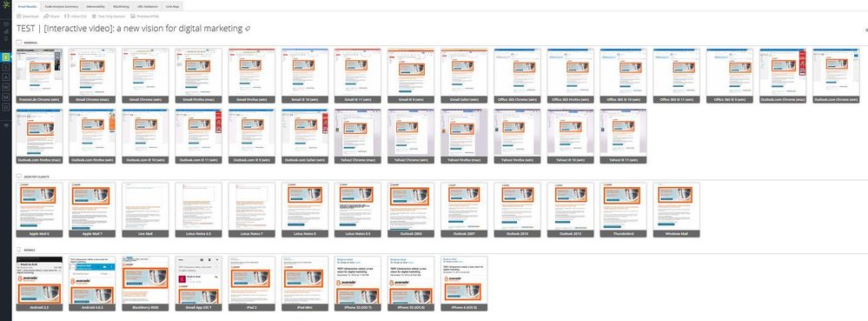This screenshot has width=868, height=321.
Task: Open the iPad Mini preview thumbnail
Action: tap(304, 283)
